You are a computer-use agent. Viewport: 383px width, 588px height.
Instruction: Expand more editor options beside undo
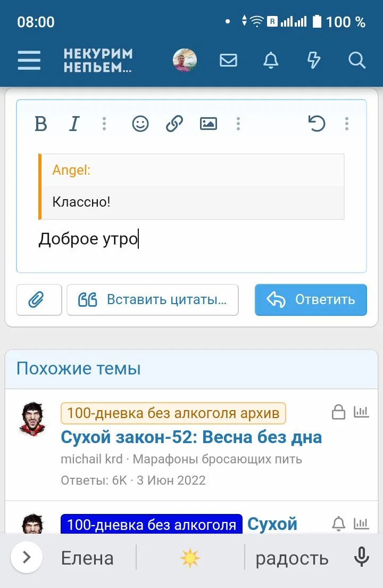(347, 124)
